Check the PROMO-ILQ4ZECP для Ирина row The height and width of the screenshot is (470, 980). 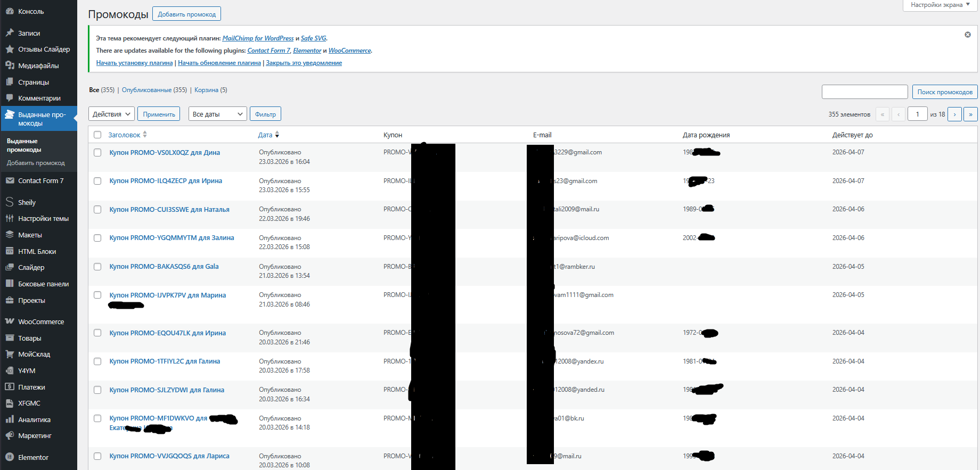click(97, 181)
